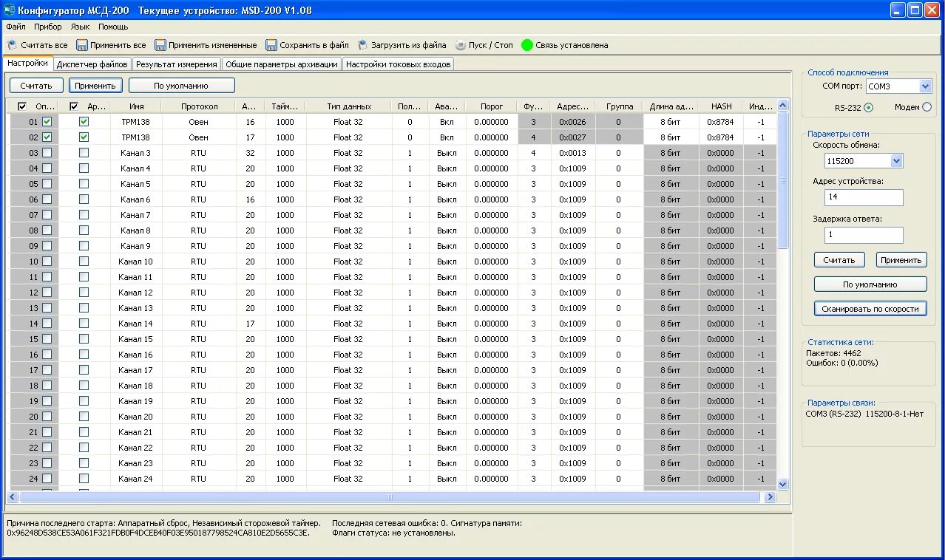Click the Сканировать по скорости button

[870, 309]
